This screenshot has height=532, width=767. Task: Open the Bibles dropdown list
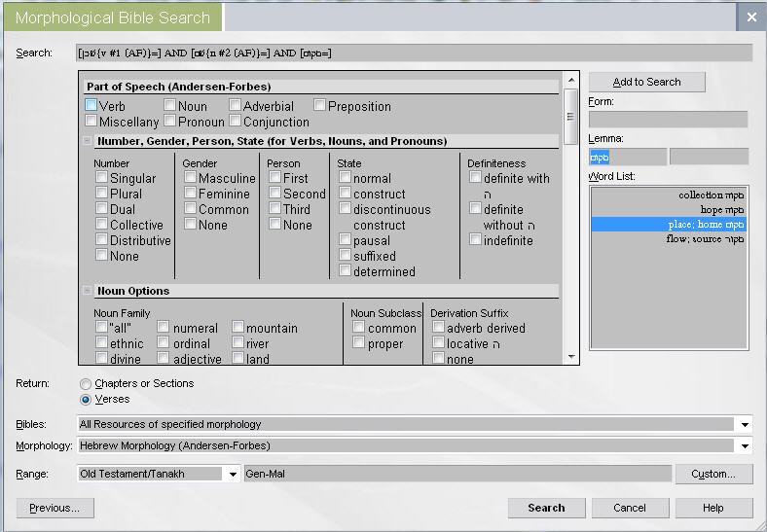click(745, 424)
